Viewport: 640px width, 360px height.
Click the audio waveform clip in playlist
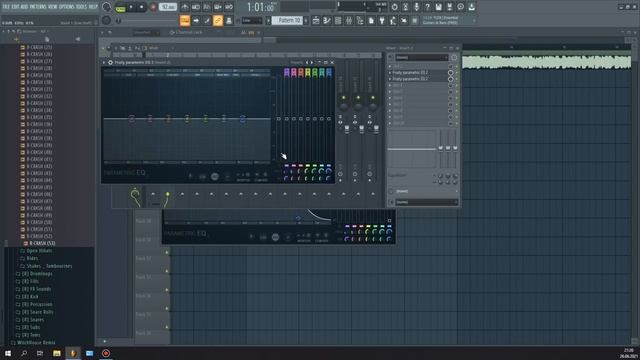tap(547, 62)
